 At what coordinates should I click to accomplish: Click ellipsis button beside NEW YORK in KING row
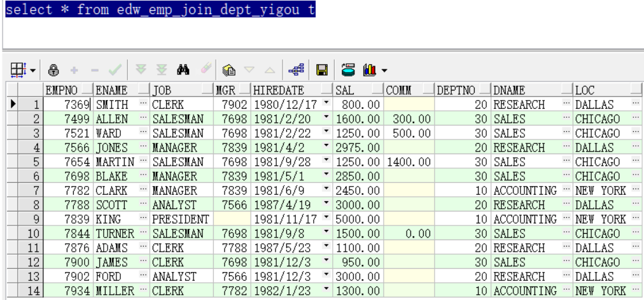(636, 217)
